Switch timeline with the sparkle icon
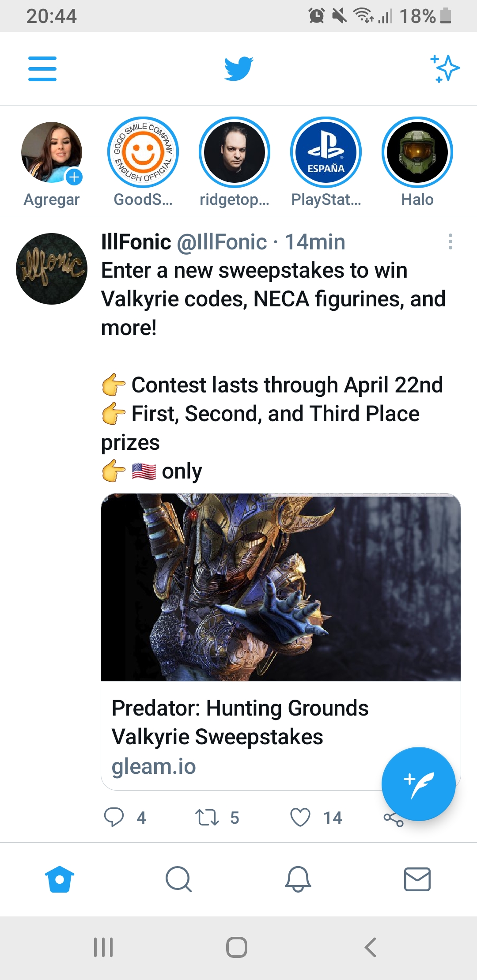Viewport: 477px width, 980px height. click(x=445, y=68)
